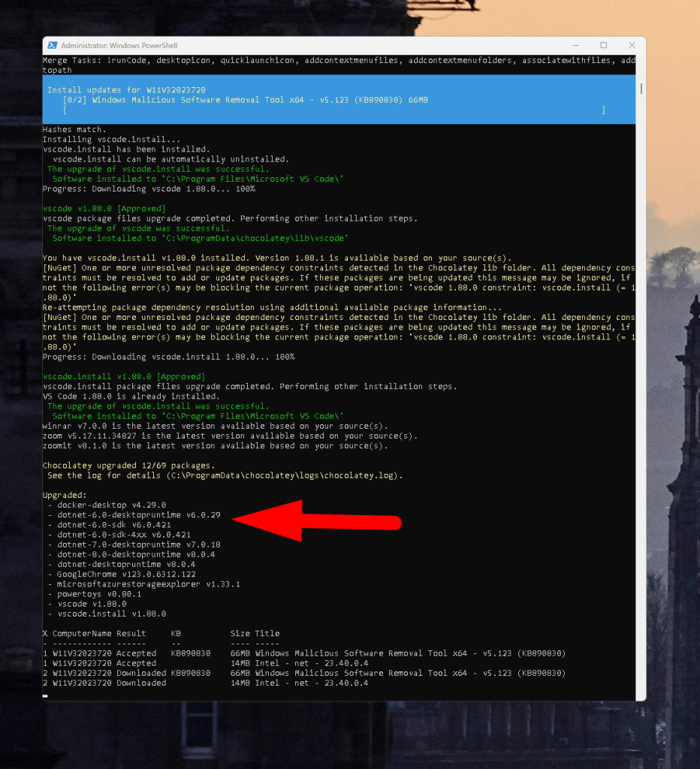
Task: Click the 'Downloaded' result in the KB890830 row
Action: [x=141, y=673]
